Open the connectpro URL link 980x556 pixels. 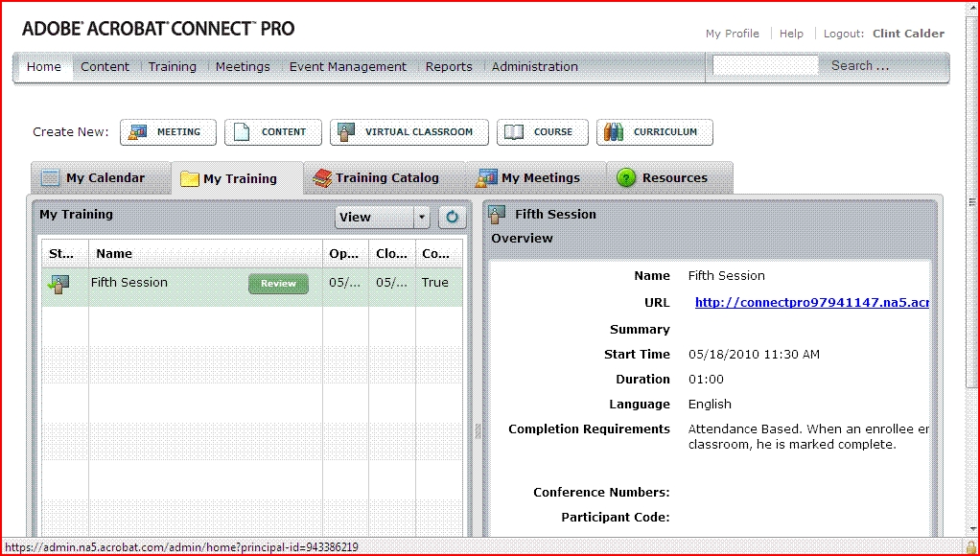coord(812,303)
